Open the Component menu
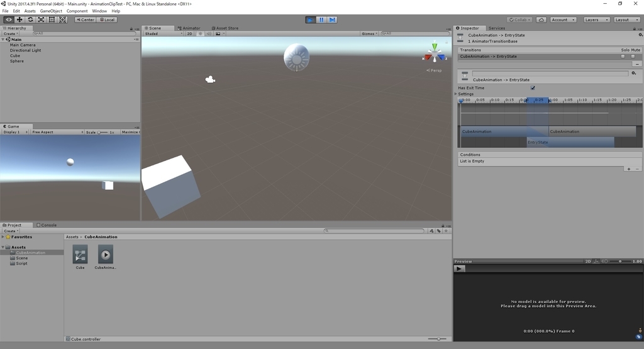The image size is (644, 349). 77,11
